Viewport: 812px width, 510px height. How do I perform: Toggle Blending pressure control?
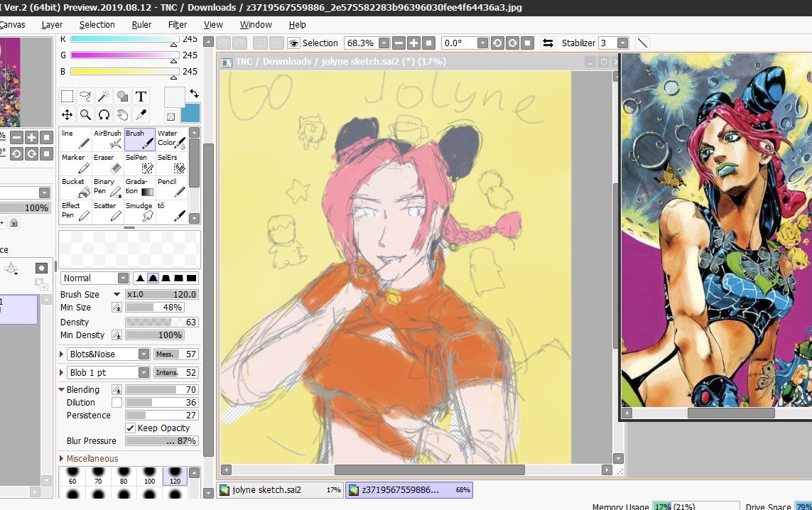pyautogui.click(x=117, y=389)
